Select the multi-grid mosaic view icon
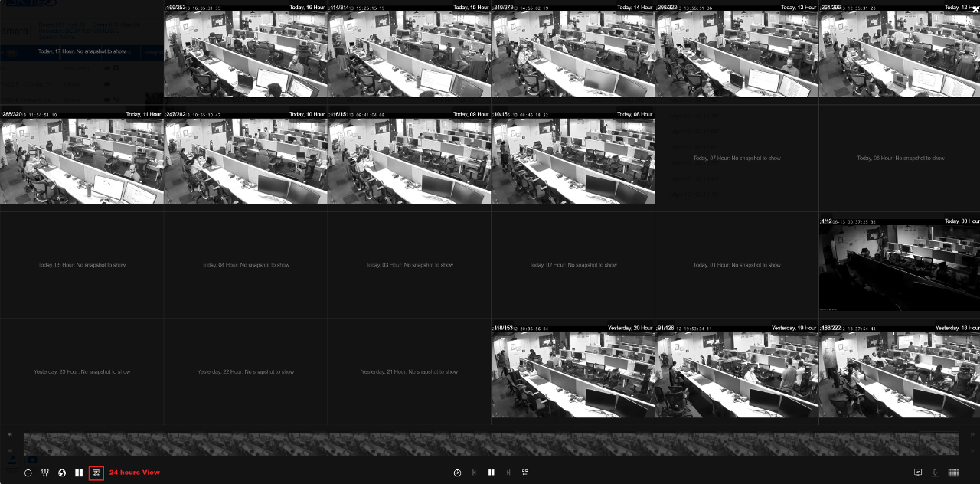This screenshot has height=484, width=980. coord(953,473)
